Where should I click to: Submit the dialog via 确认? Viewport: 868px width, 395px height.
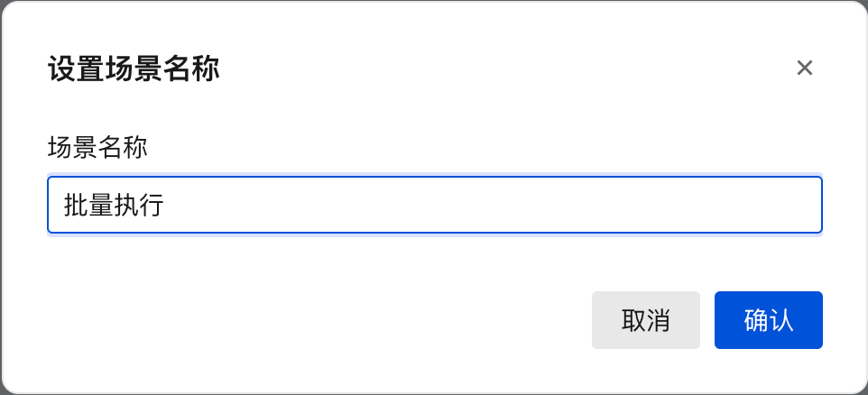coord(768,320)
